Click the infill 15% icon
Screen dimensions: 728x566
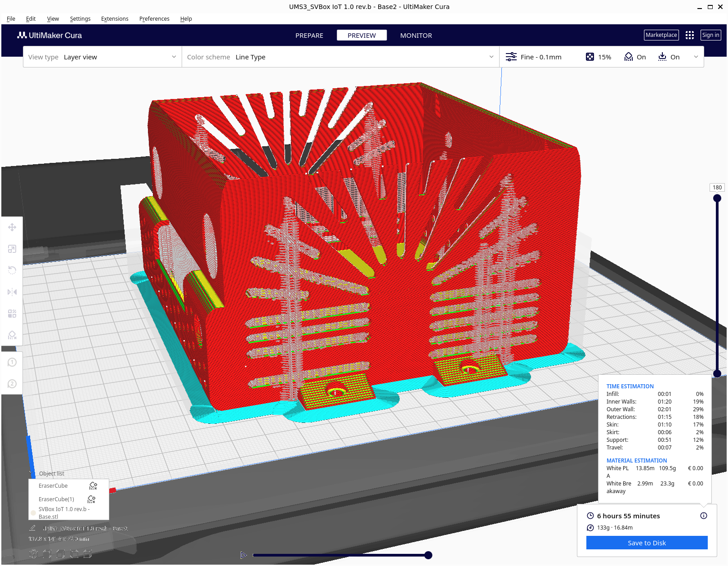pos(590,57)
